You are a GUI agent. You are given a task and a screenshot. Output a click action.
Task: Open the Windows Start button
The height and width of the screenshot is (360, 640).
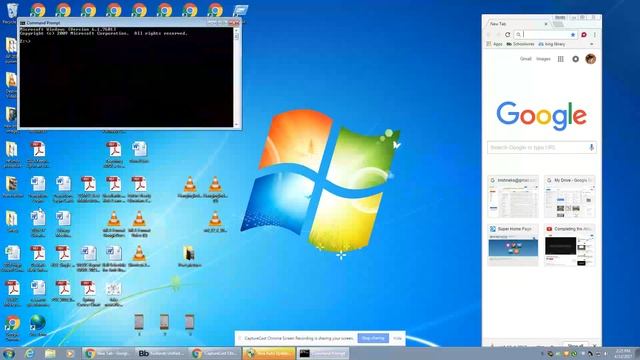(9, 353)
